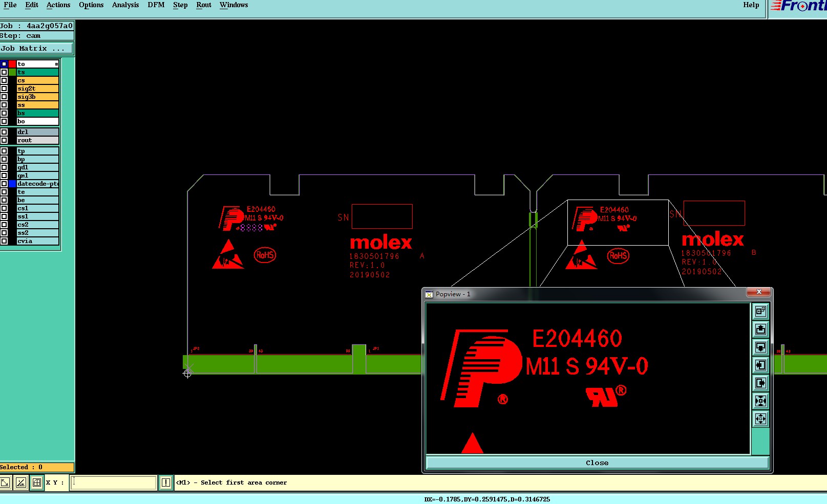Click the Close button in Popview

[597, 463]
